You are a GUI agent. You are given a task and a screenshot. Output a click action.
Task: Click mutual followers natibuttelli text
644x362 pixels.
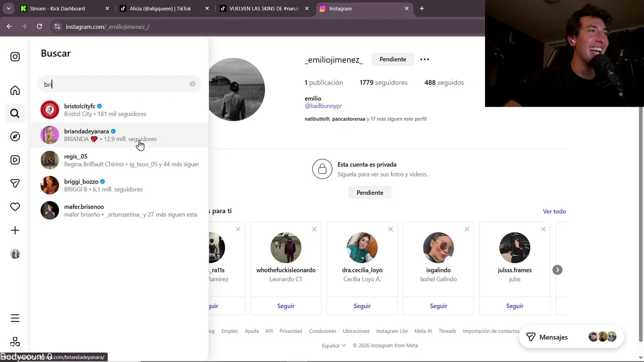pyautogui.click(x=317, y=119)
